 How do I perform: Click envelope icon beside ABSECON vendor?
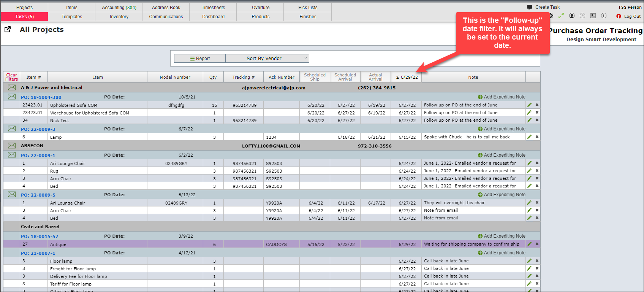(x=12, y=146)
